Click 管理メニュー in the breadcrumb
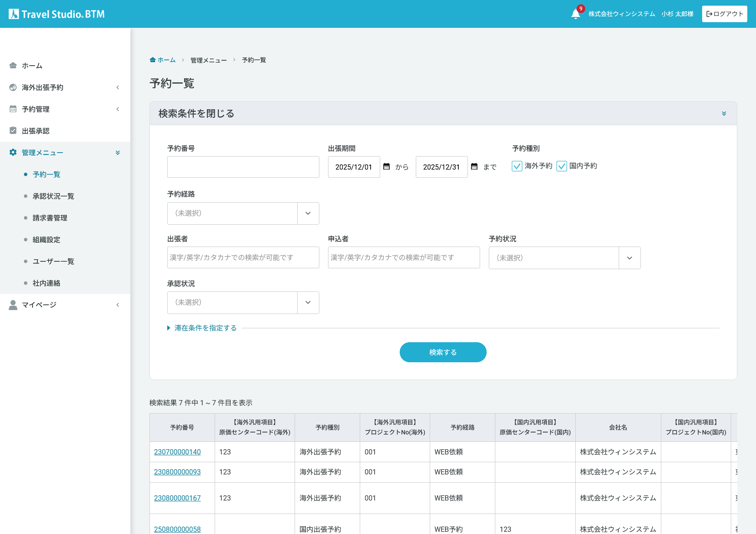 [x=209, y=60]
